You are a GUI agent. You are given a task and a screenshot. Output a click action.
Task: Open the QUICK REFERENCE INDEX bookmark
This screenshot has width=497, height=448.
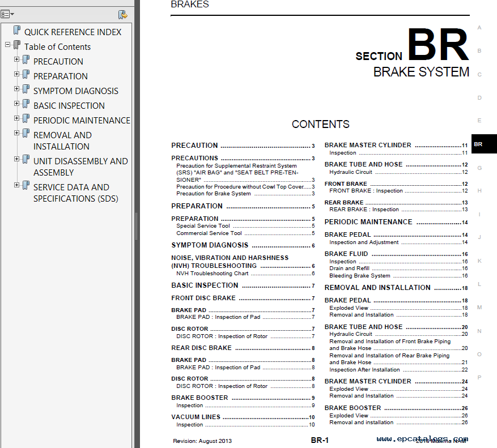coord(73,32)
